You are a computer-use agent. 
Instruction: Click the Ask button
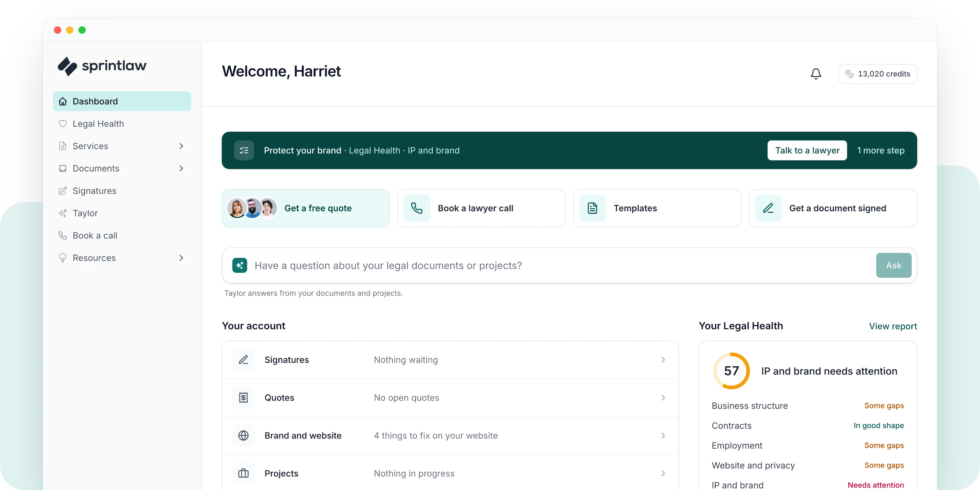coord(894,265)
